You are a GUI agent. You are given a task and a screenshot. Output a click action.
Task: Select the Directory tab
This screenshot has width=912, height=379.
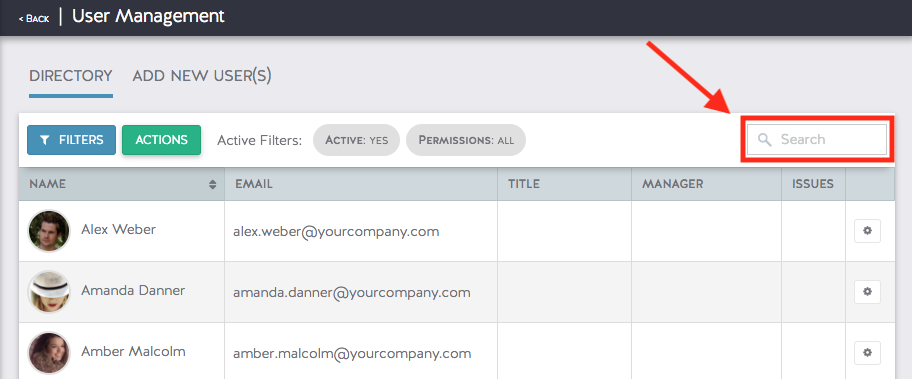coord(70,76)
